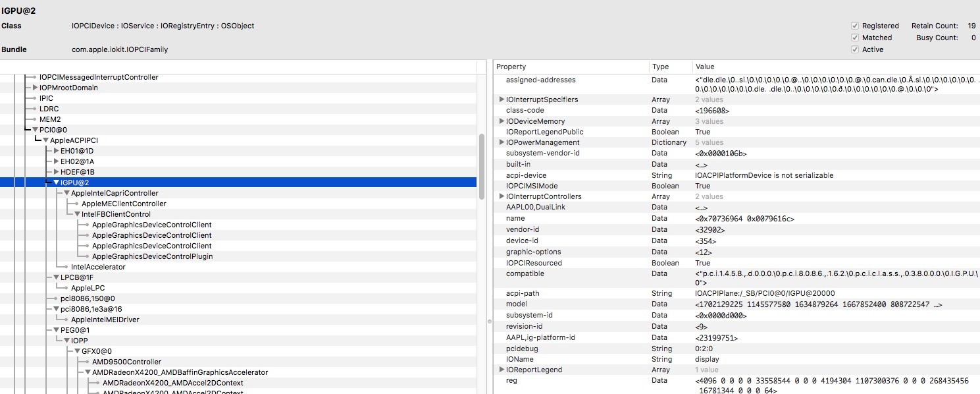Toggle the Active checkbox
Screen dimensions: 980x394
point(855,49)
